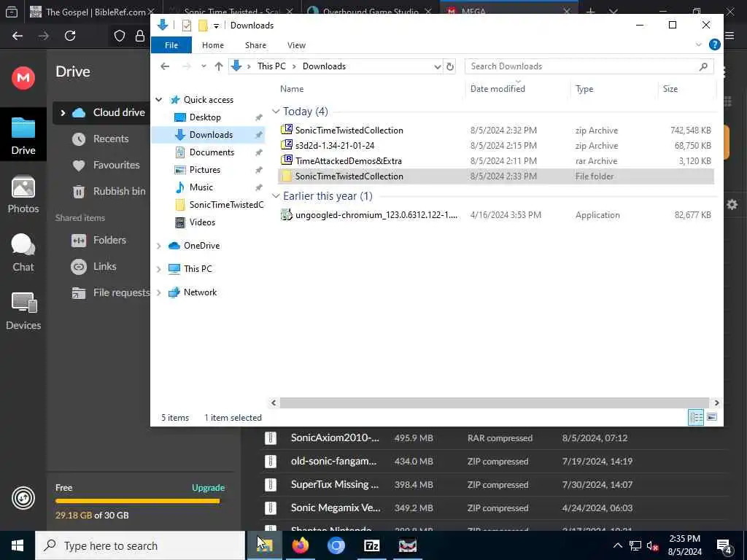Switch to large icons view layout
The width and height of the screenshot is (747, 560).
click(712, 417)
